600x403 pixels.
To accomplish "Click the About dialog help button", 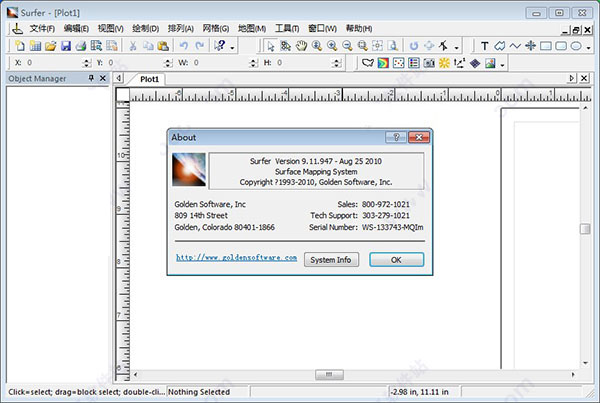I will (396, 137).
